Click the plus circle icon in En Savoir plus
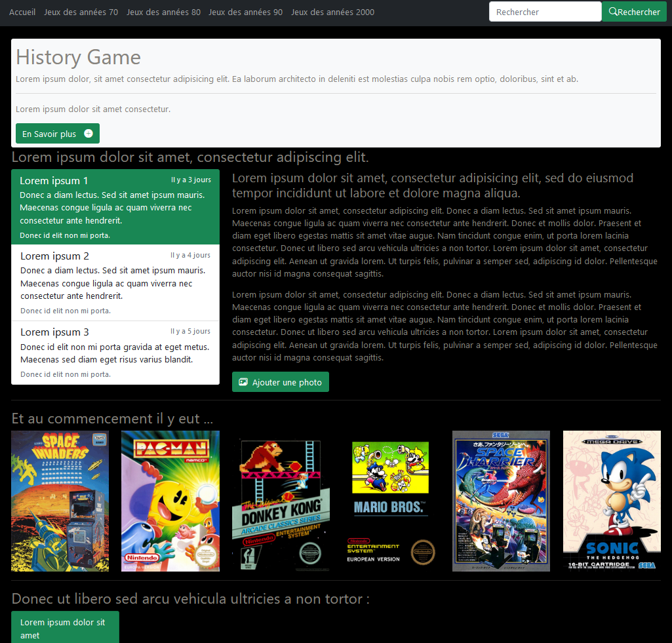672x643 pixels. pyautogui.click(x=89, y=134)
